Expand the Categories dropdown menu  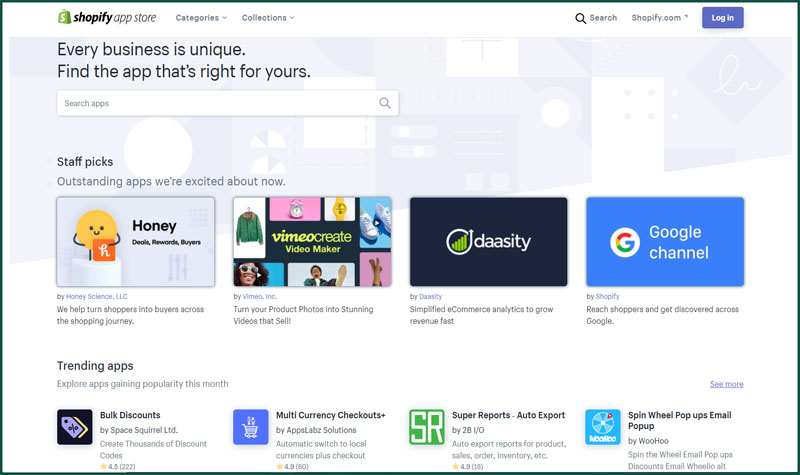pos(201,18)
